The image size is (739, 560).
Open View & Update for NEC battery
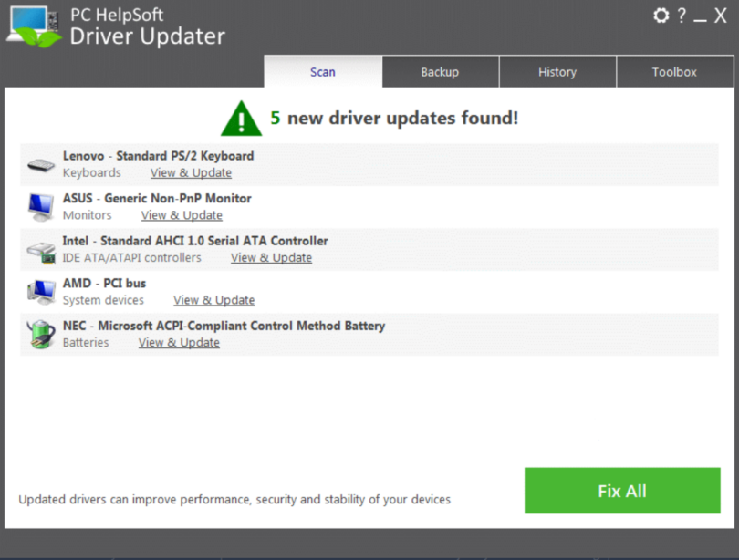click(178, 342)
